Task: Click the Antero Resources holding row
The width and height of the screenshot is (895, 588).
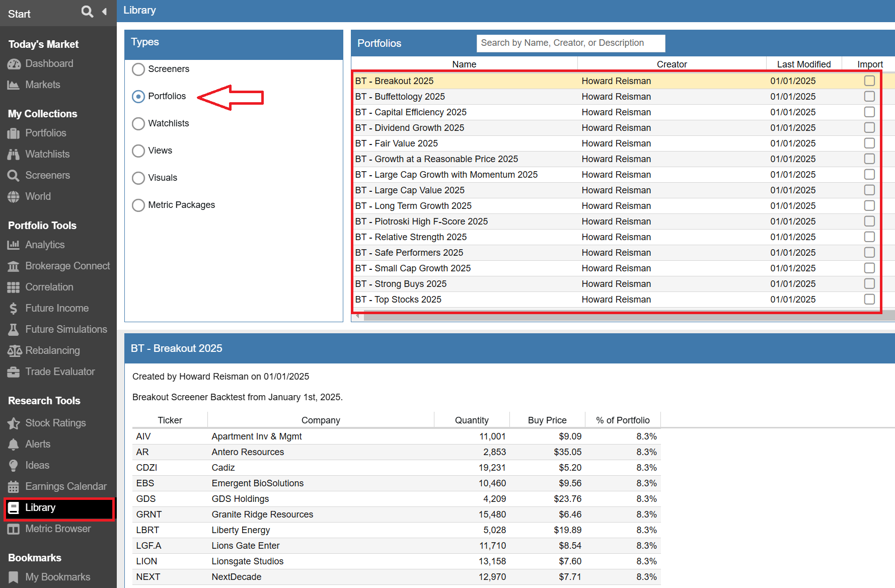Action: coord(397,452)
